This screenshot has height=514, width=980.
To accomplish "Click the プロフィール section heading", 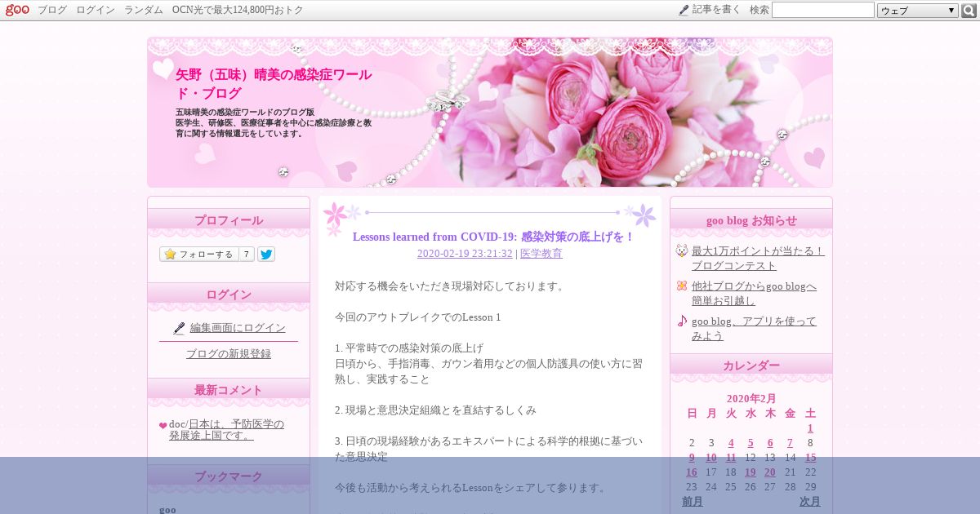I will tap(229, 220).
